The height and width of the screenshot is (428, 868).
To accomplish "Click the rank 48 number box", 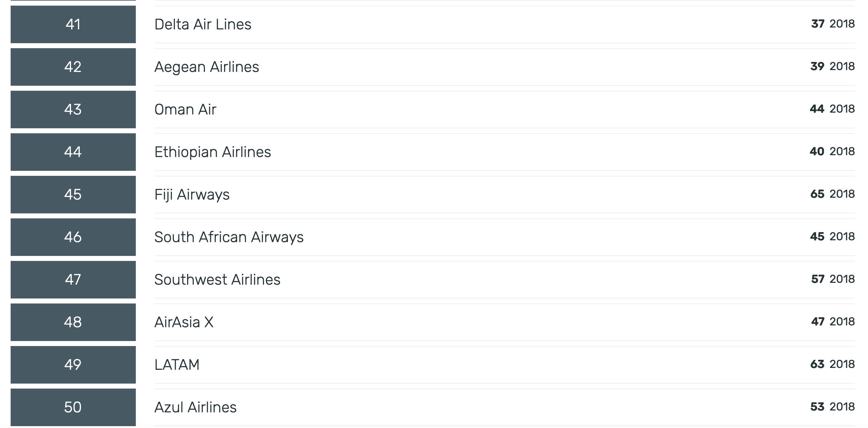I will (73, 322).
